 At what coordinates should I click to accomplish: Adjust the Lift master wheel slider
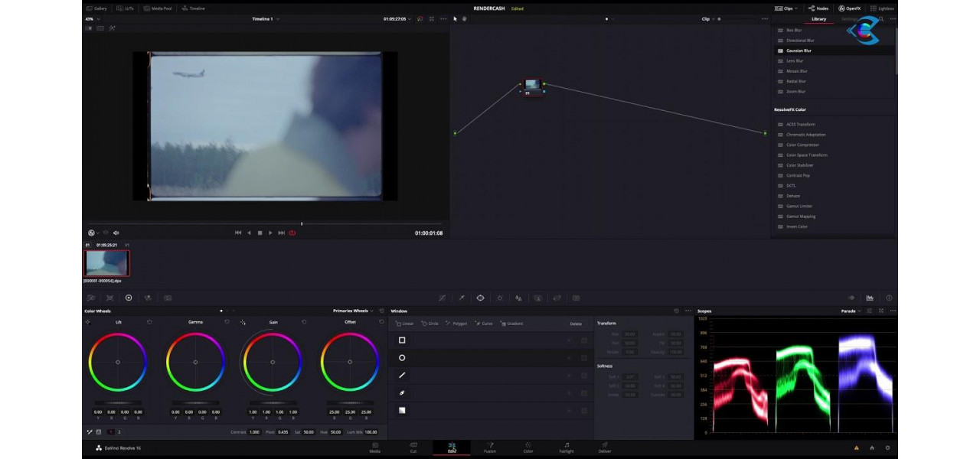[118, 402]
